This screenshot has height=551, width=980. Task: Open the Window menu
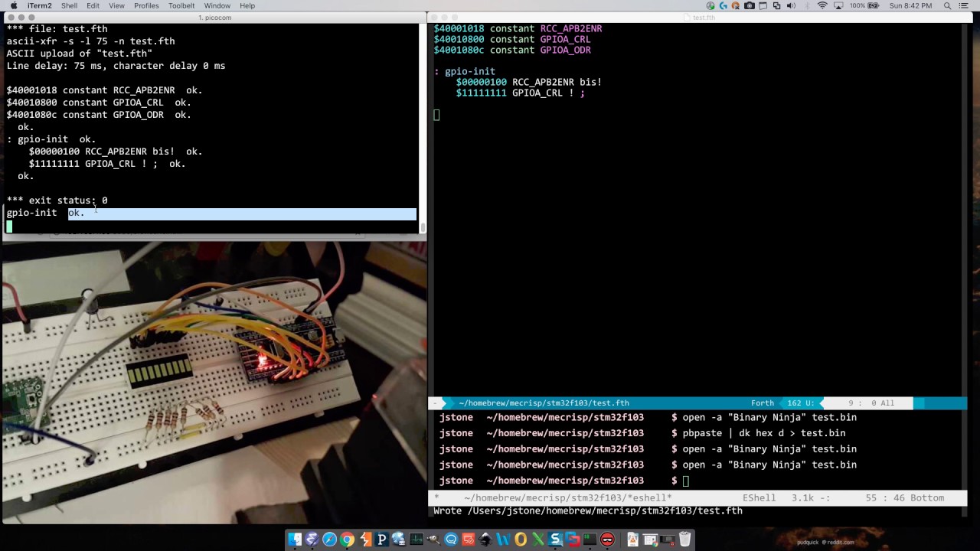coord(217,5)
